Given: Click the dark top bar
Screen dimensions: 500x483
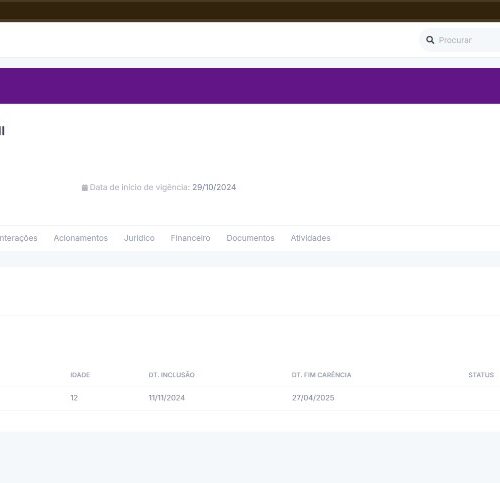Looking at the screenshot, I should [x=250, y=11].
